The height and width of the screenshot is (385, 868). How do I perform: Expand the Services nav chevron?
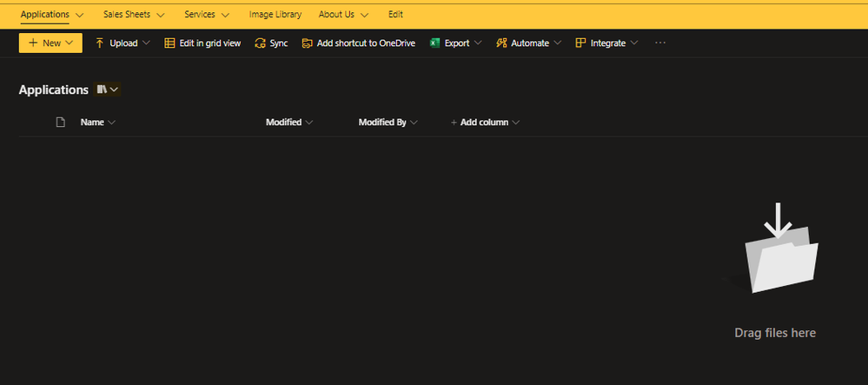coord(225,15)
